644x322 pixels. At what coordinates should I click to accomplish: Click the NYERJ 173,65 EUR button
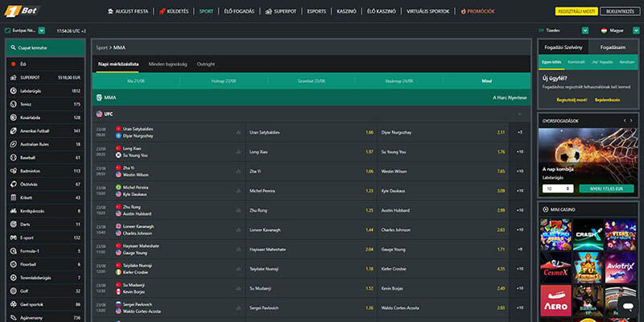609,188
